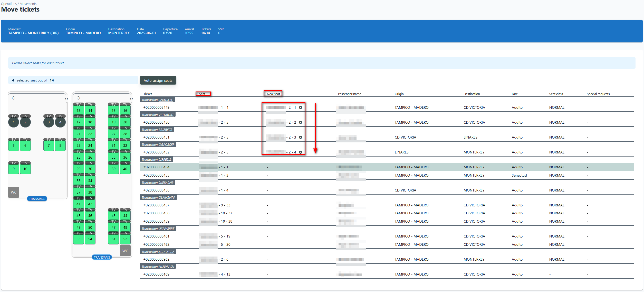Open transaction QGAC8CFR link
644x292 pixels.
[x=166, y=145]
